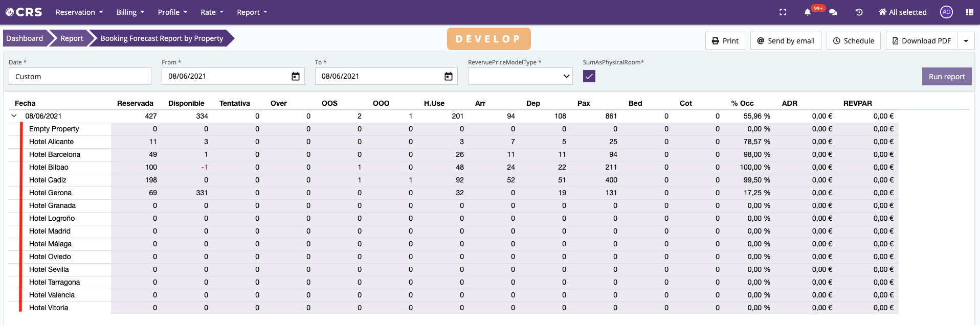Image resolution: width=980 pixels, height=325 pixels.
Task: Open the RevenuePriceModelType dropdown
Action: click(x=520, y=76)
